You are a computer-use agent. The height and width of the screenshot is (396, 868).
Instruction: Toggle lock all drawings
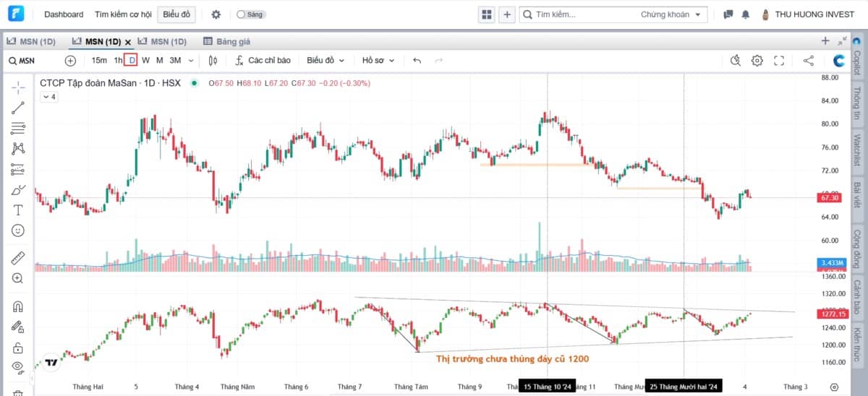pyautogui.click(x=18, y=348)
